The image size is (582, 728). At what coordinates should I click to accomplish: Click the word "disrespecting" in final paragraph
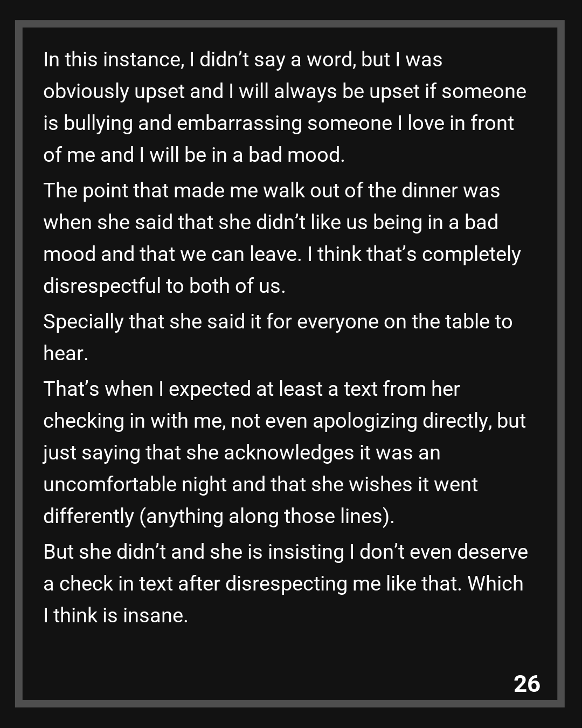(x=286, y=584)
